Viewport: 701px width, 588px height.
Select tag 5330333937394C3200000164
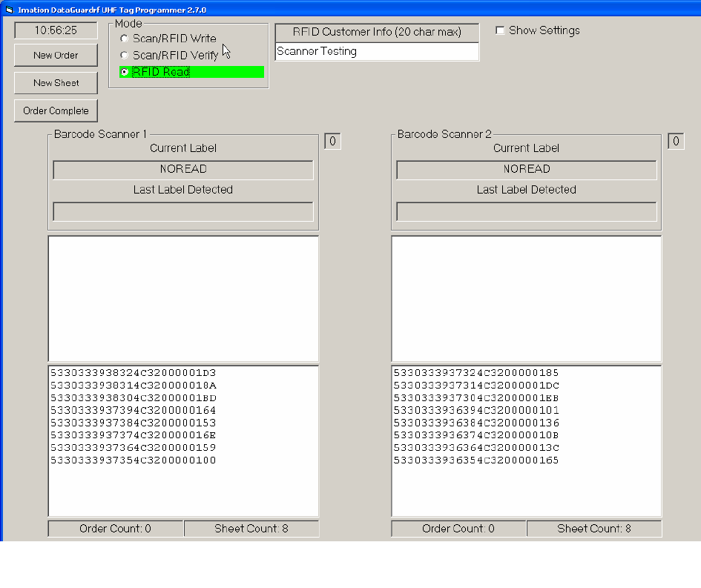[134, 410]
